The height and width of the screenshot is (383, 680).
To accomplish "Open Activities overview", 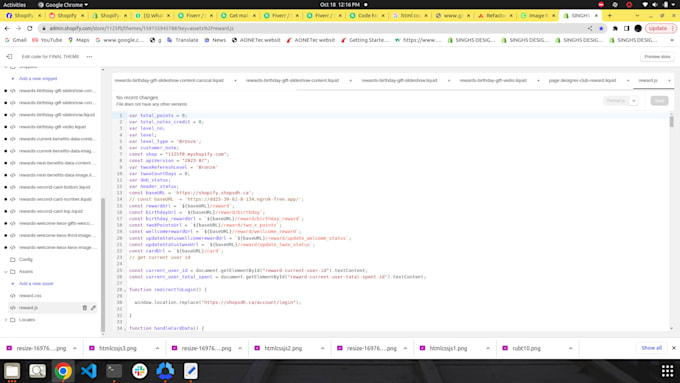I will pyautogui.click(x=15, y=4).
